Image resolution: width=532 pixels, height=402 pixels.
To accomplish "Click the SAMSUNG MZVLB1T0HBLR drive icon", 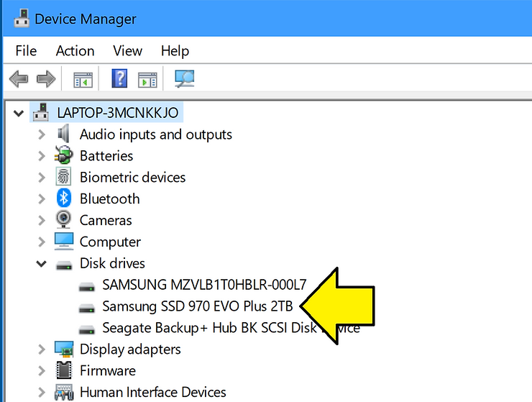I will click(x=86, y=286).
